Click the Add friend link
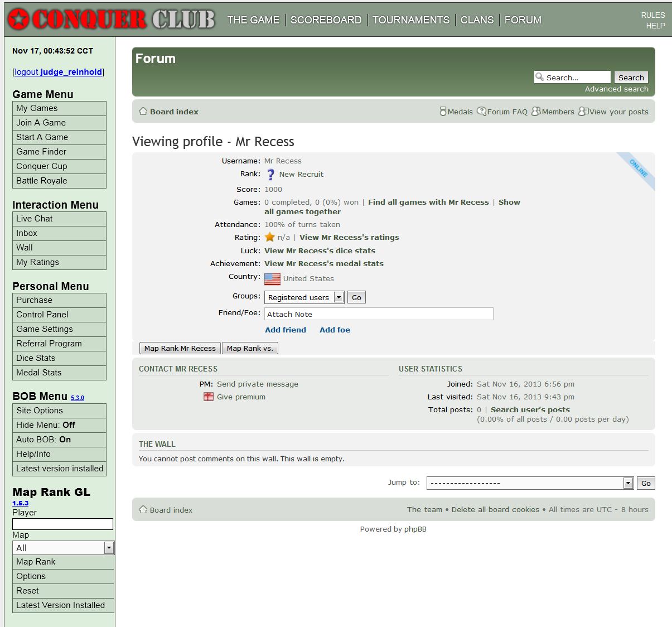 click(286, 330)
